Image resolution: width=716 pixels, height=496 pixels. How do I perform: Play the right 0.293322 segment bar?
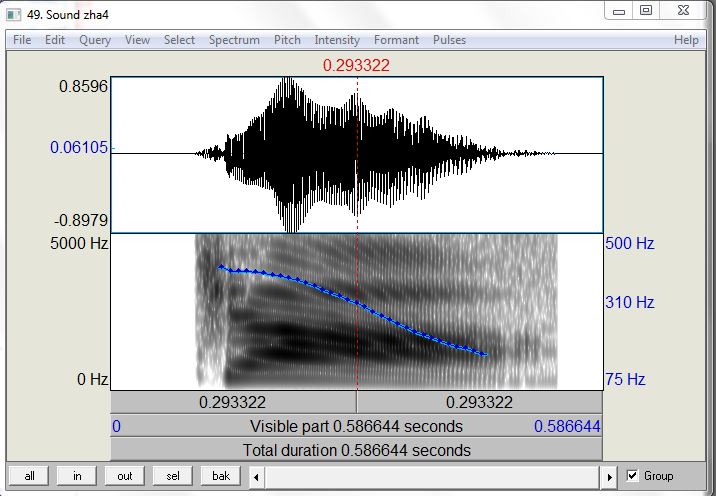click(x=479, y=402)
